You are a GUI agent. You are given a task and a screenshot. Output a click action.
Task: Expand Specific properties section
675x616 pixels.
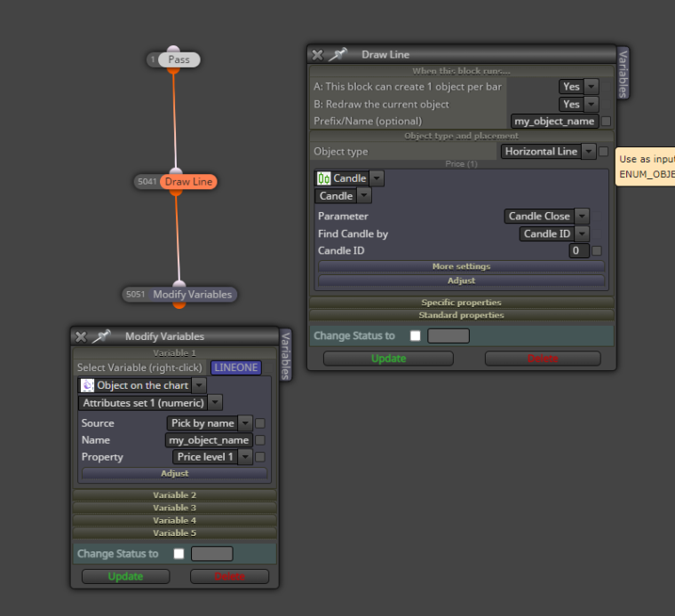pos(461,303)
